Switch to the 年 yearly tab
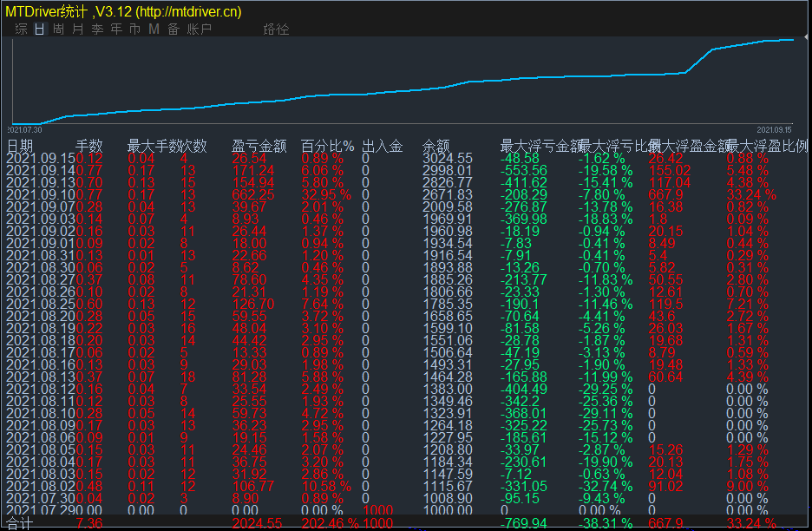The height and width of the screenshot is (531, 812). tap(116, 29)
